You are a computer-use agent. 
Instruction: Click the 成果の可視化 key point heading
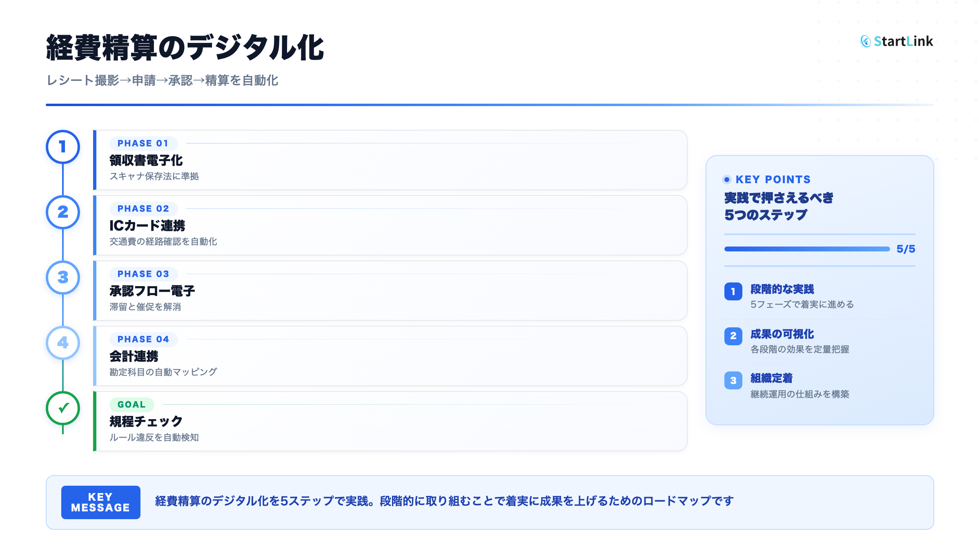point(782,334)
